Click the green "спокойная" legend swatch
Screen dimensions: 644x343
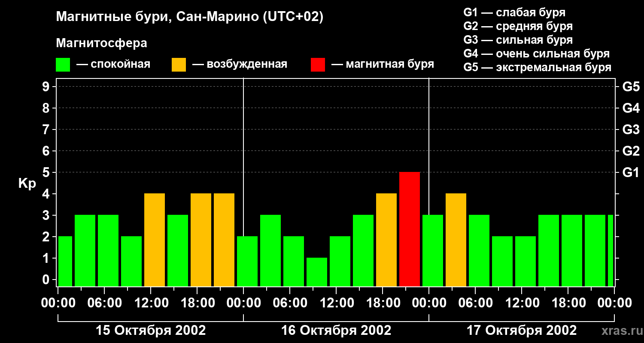coord(63,65)
